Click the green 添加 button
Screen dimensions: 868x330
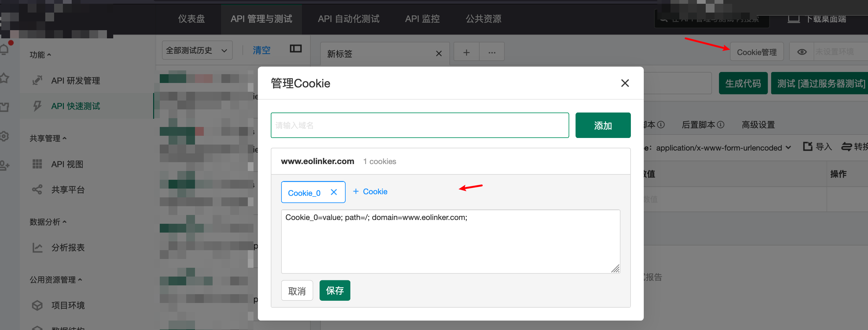[x=603, y=125]
